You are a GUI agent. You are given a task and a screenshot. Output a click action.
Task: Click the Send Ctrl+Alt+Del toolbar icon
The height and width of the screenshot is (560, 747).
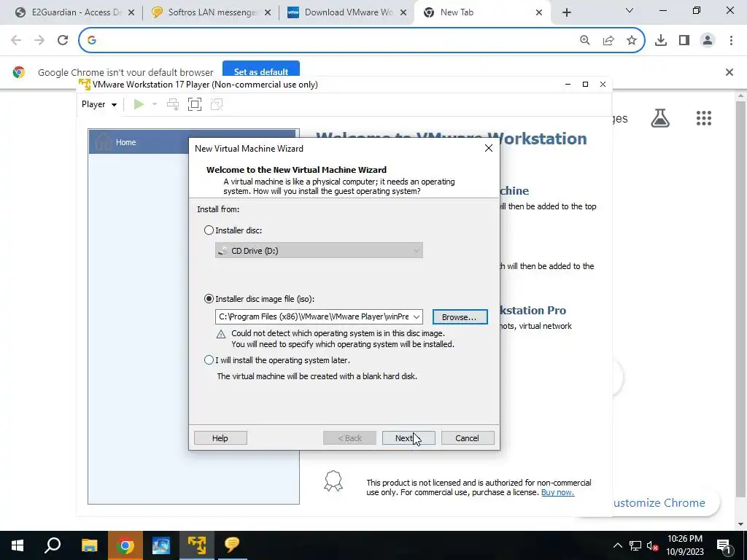click(x=173, y=104)
